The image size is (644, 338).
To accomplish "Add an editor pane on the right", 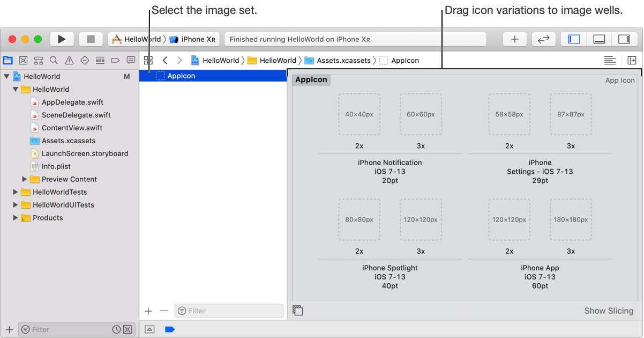I will click(632, 61).
